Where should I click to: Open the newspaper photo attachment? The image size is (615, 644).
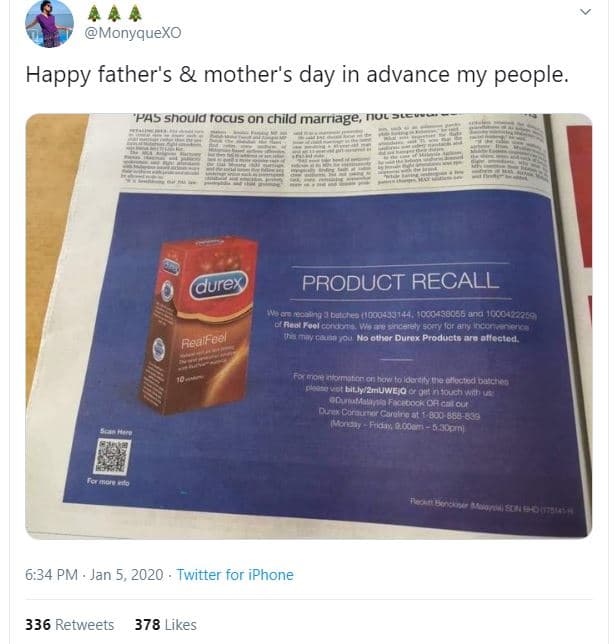(308, 325)
